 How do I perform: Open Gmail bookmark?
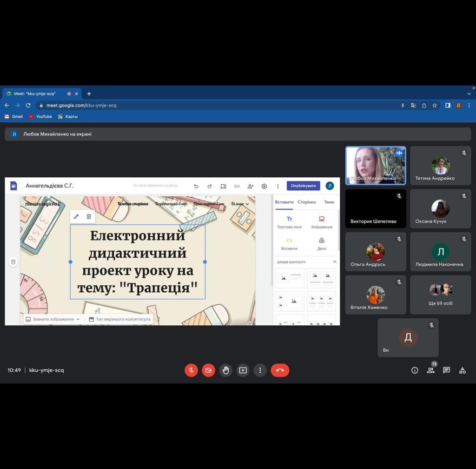tap(13, 116)
